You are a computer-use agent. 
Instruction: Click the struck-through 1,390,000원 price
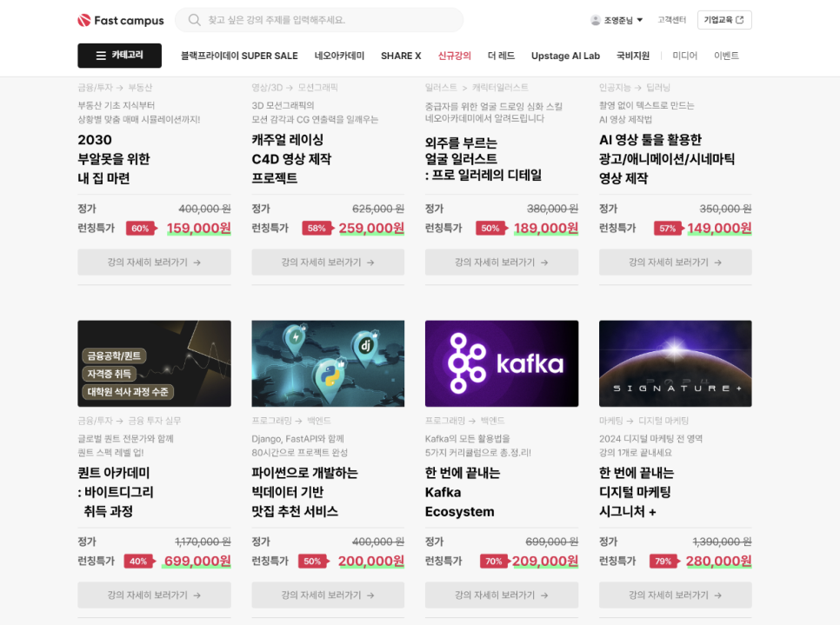722,542
